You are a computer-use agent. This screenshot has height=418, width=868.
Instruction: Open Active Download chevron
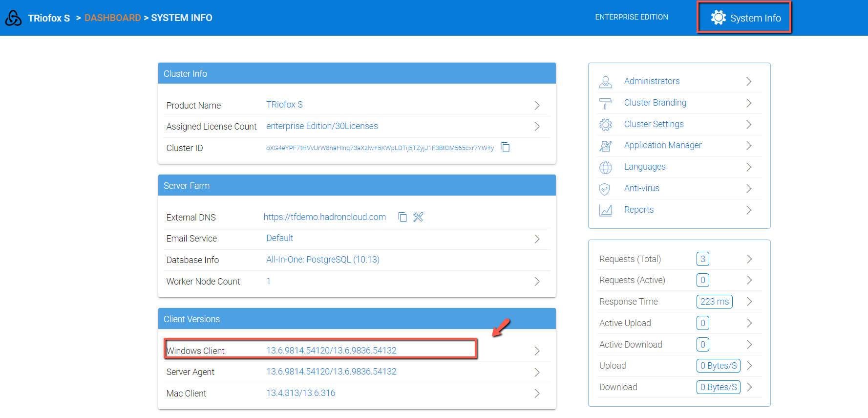click(x=749, y=345)
